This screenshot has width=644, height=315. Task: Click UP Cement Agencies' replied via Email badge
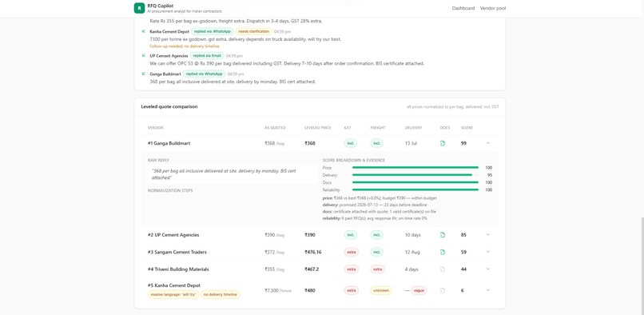tap(207, 55)
